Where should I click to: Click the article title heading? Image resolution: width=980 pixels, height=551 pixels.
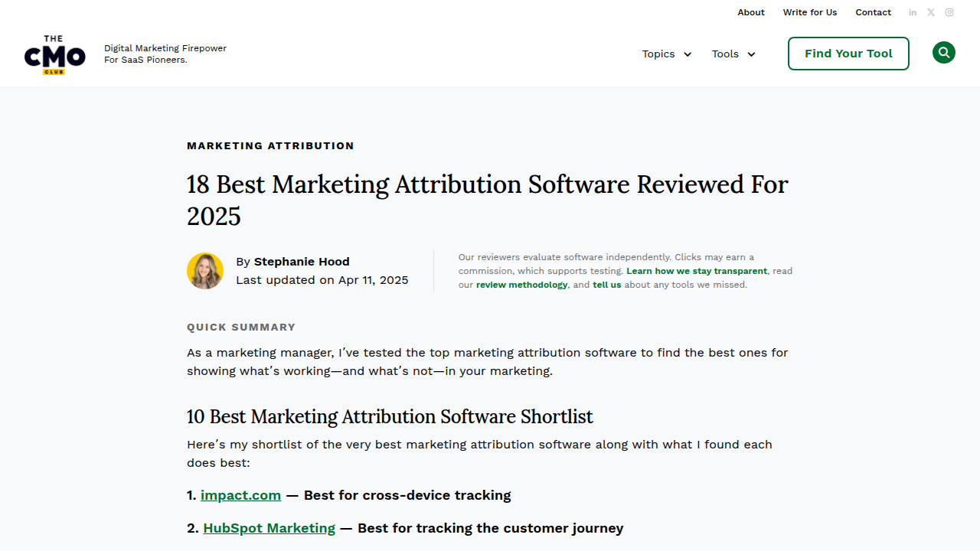[x=488, y=200]
